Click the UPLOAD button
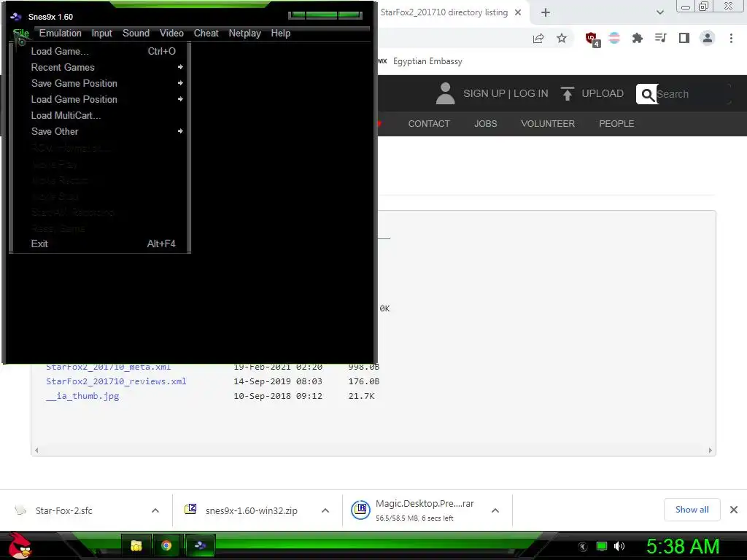 [602, 94]
